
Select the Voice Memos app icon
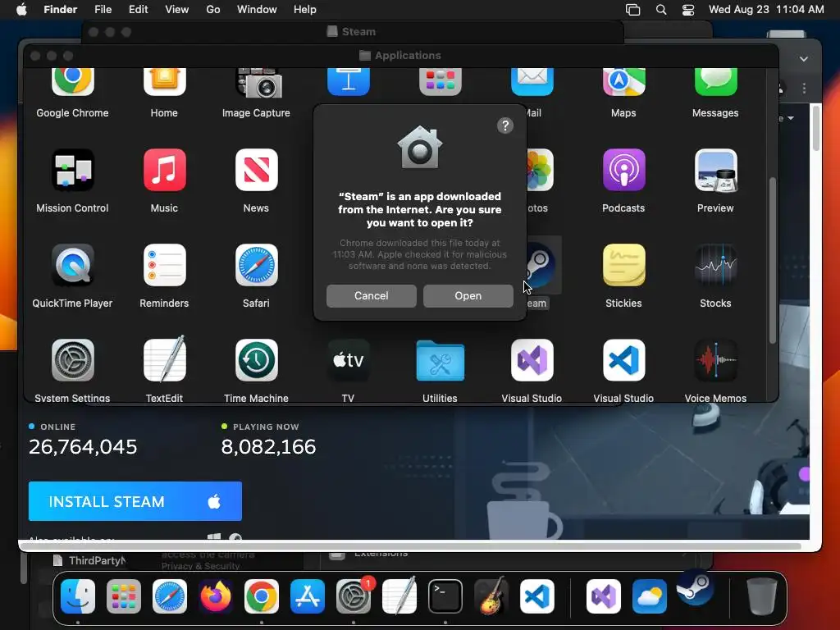(715, 360)
